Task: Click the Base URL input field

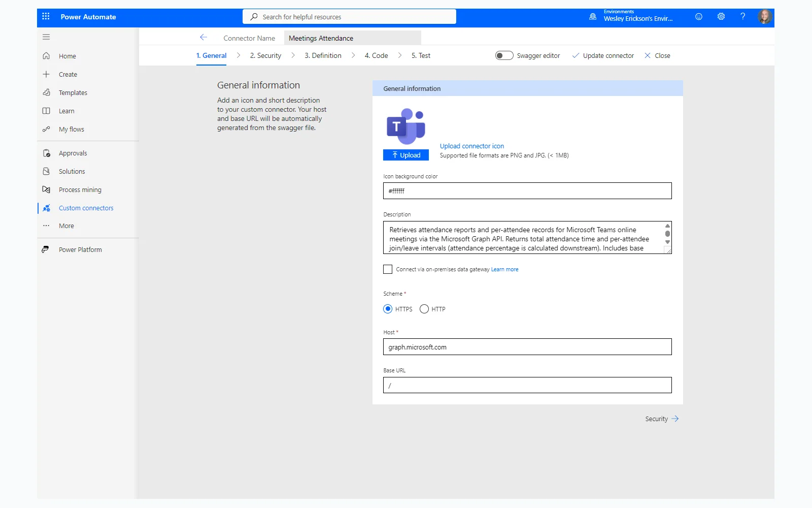Action: click(527, 385)
